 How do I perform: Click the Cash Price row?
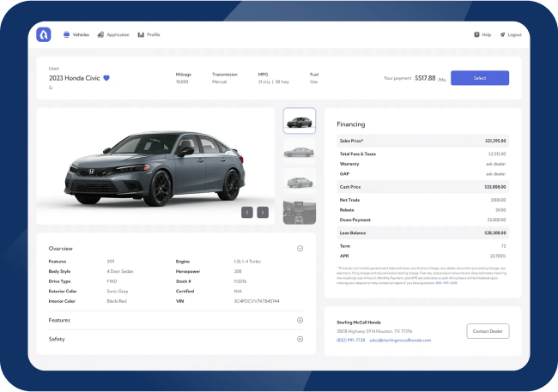(x=422, y=187)
